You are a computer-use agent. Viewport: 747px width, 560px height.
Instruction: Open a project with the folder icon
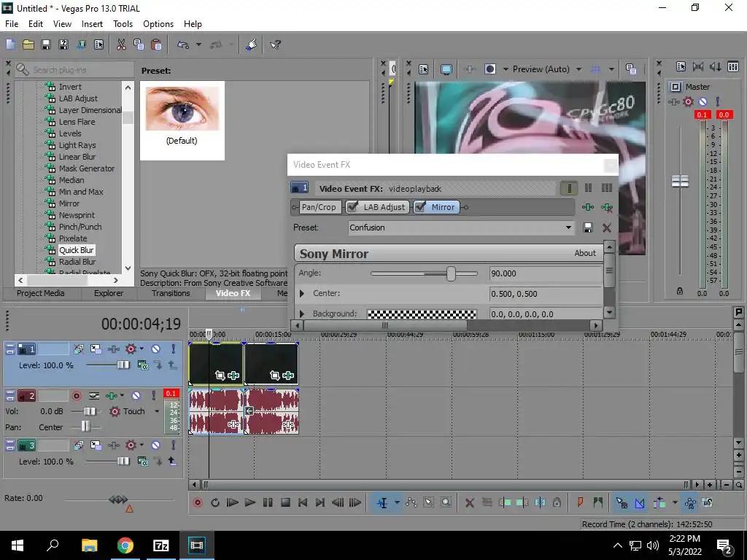point(28,44)
